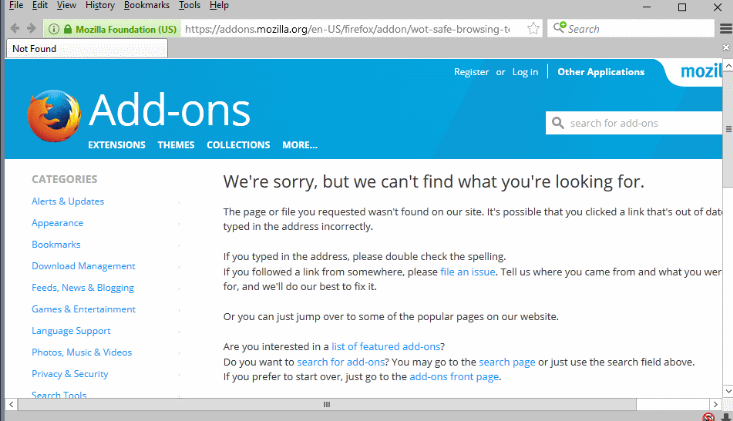
Task: Select the Not Found tab
Action: click(x=87, y=49)
